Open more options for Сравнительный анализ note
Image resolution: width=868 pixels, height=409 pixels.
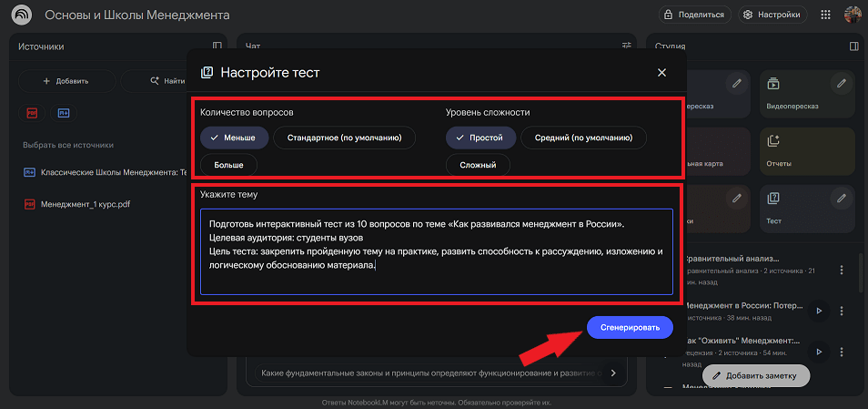(x=842, y=270)
